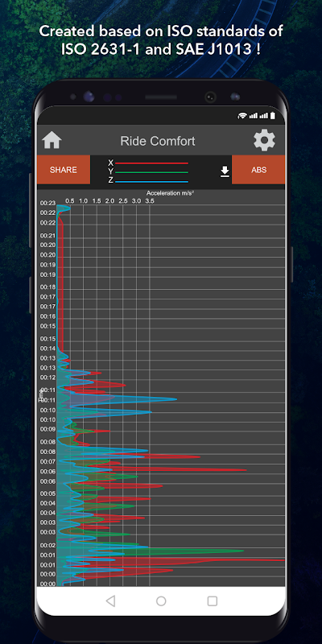The image size is (322, 644).
Task: Tap the SHARE button
Action: coord(64,170)
